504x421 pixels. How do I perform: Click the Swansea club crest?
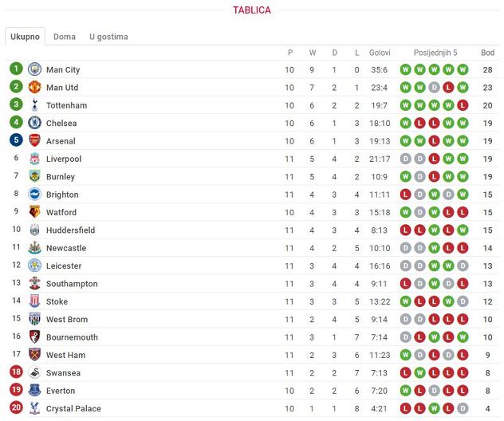tap(34, 372)
